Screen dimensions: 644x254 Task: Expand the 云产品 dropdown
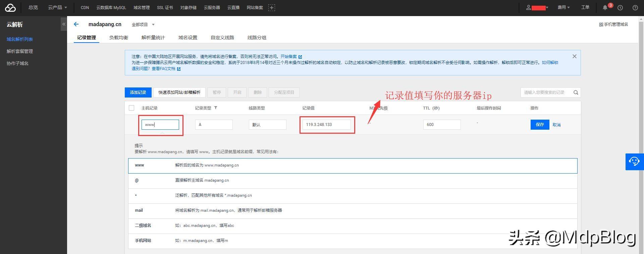click(57, 7)
